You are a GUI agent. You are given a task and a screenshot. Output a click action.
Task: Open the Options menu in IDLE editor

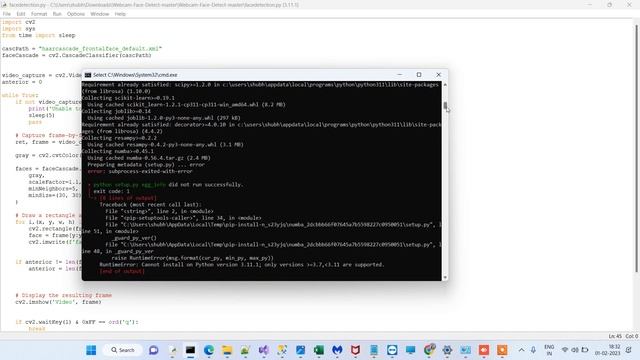[x=76, y=14]
